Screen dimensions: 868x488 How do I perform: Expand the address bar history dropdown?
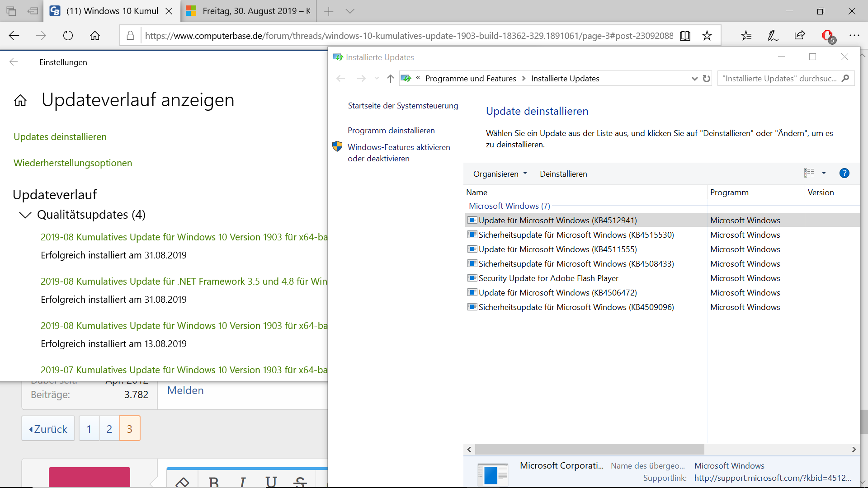(694, 79)
